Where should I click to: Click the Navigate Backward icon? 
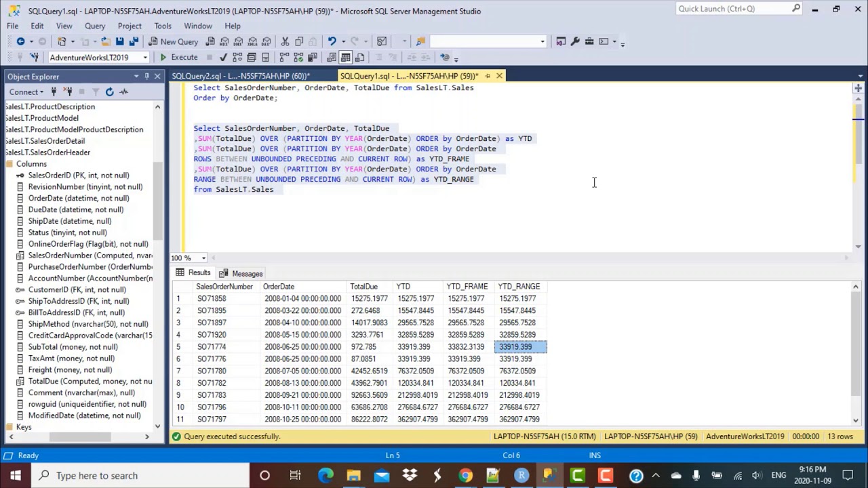click(x=20, y=41)
